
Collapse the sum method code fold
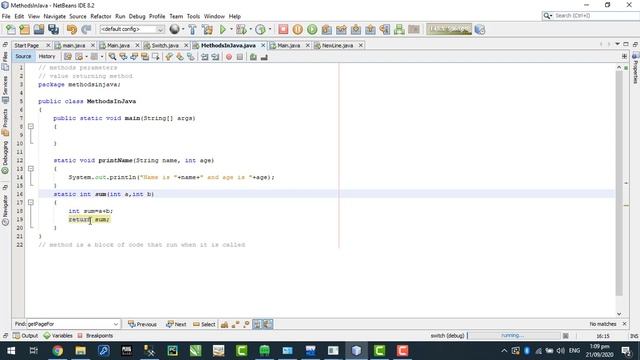pyautogui.click(x=31, y=202)
